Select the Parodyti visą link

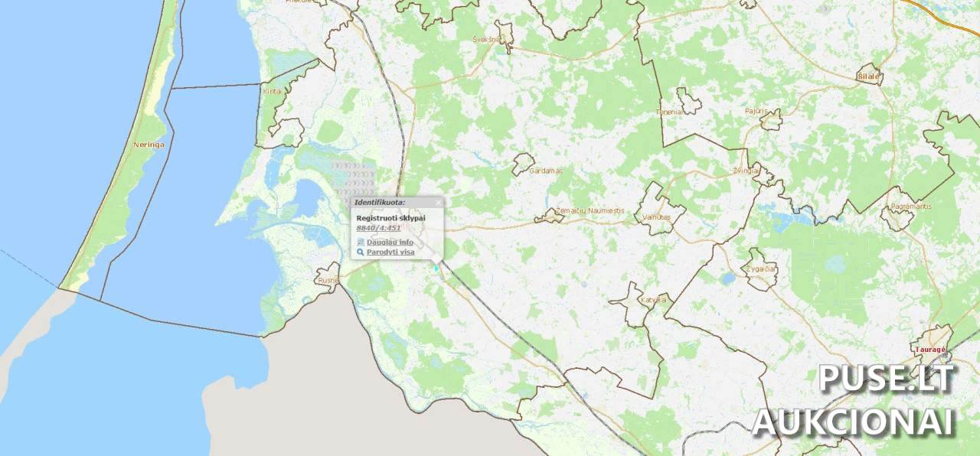pos(390,252)
